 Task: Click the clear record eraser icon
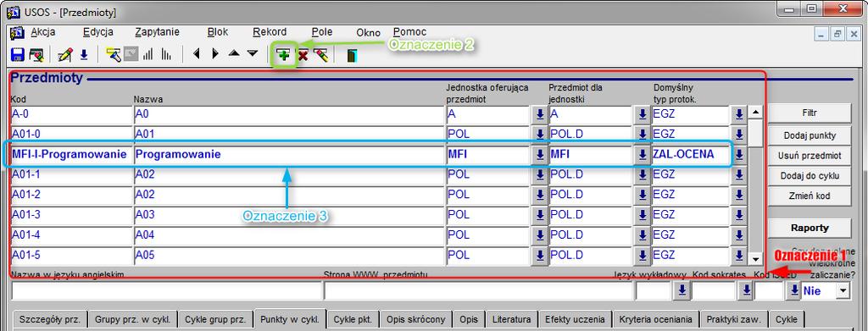tap(321, 55)
